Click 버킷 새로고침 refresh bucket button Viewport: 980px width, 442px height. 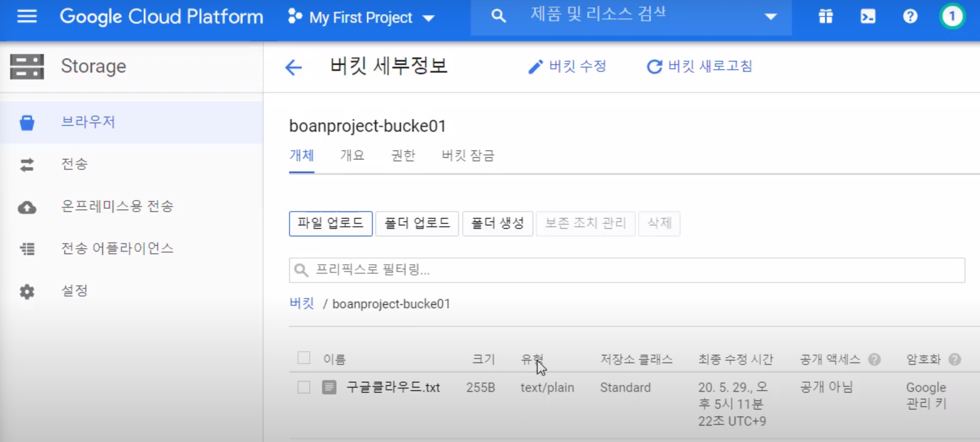(699, 66)
